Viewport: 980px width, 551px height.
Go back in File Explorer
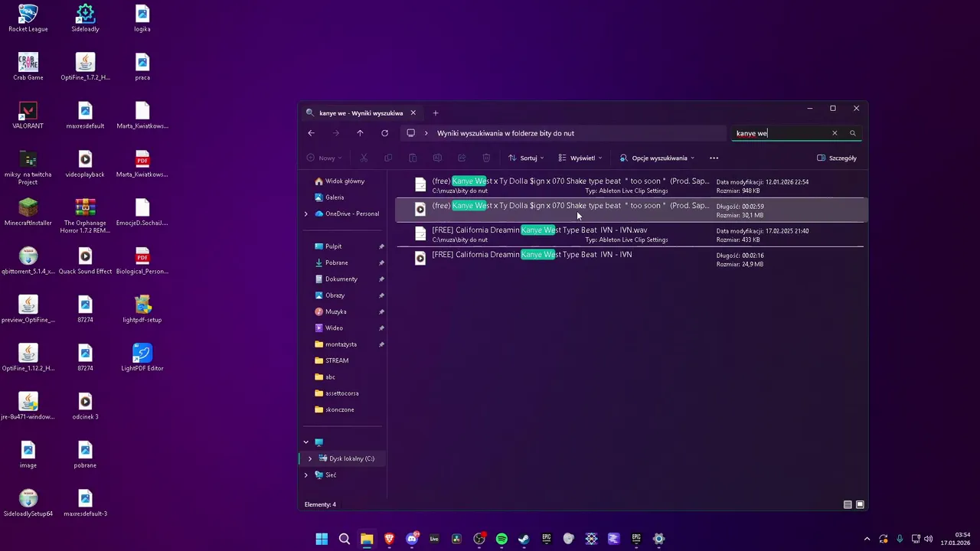(311, 133)
